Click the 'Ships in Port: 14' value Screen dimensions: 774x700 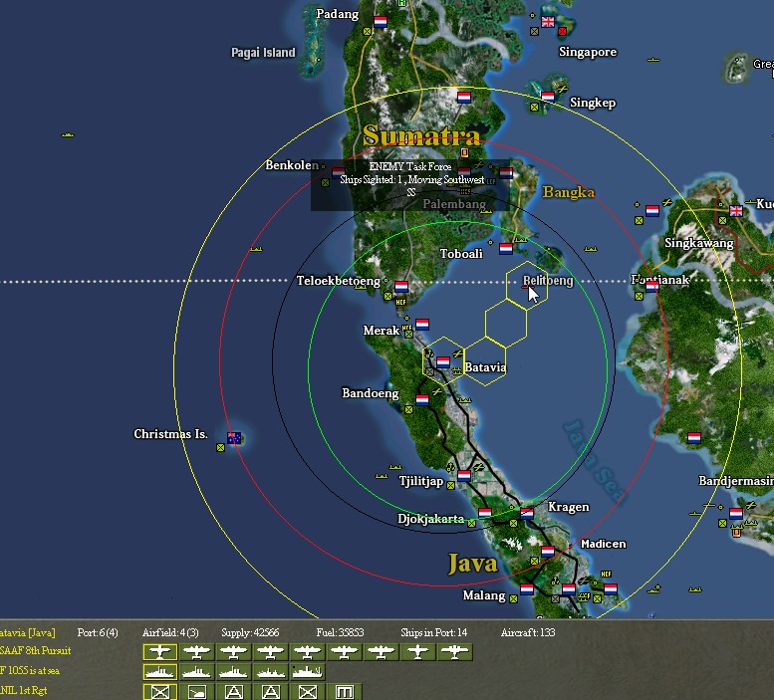[x=434, y=632]
